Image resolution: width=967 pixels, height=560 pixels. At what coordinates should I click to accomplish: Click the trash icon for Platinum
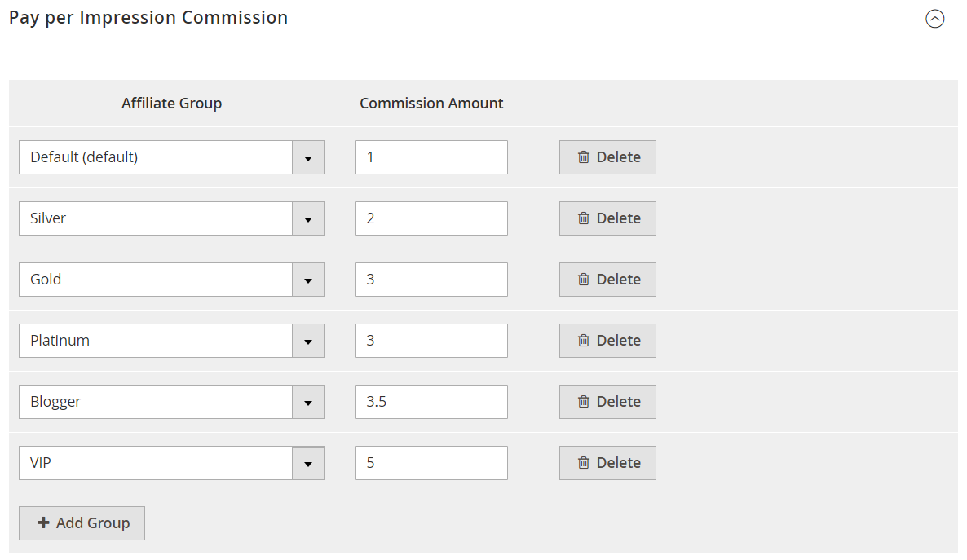pyautogui.click(x=584, y=340)
